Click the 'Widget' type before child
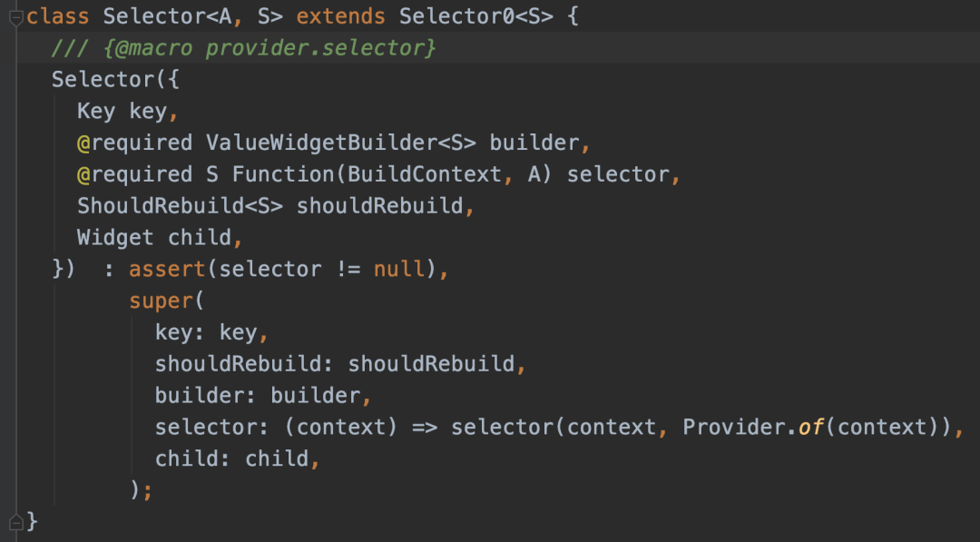This screenshot has width=980, height=542. click(115, 238)
